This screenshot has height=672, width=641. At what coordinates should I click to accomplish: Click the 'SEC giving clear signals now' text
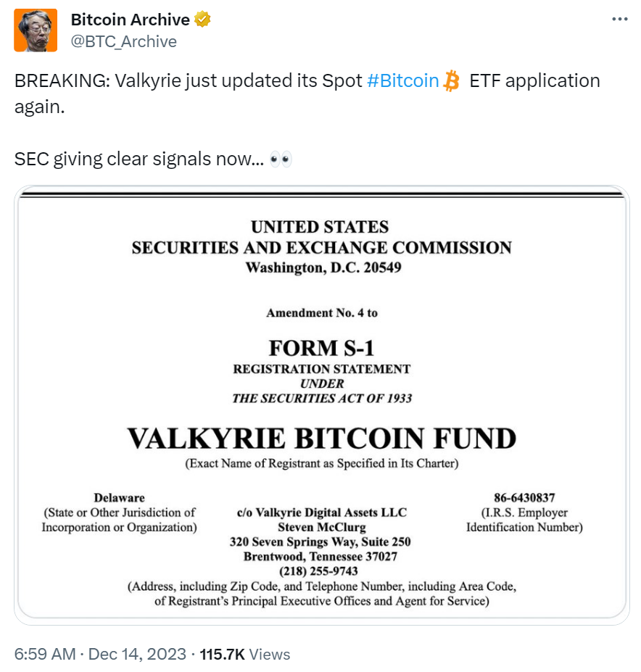click(x=138, y=159)
